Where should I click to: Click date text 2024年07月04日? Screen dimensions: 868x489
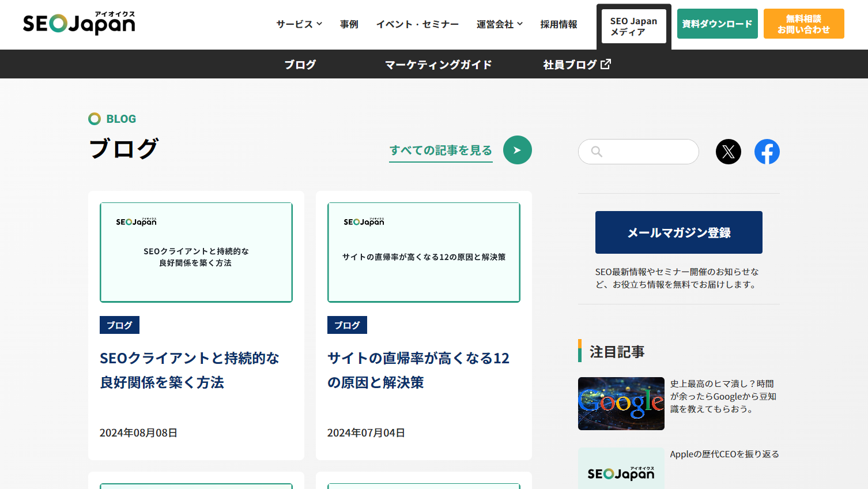(366, 433)
